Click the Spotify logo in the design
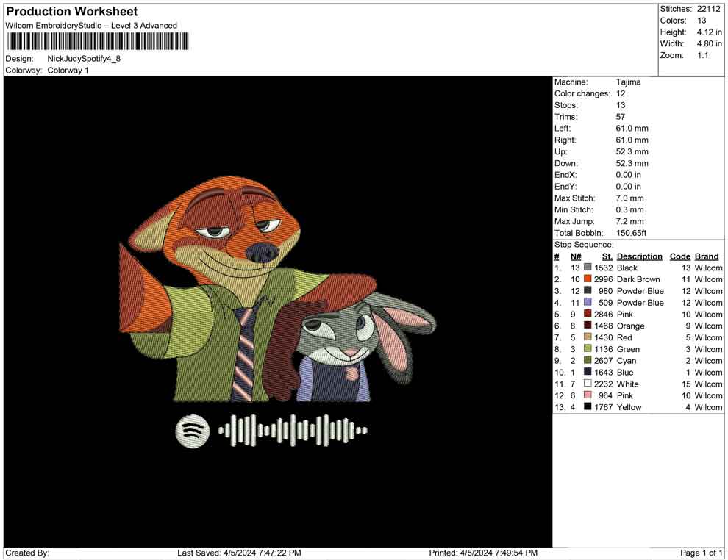 (192, 430)
